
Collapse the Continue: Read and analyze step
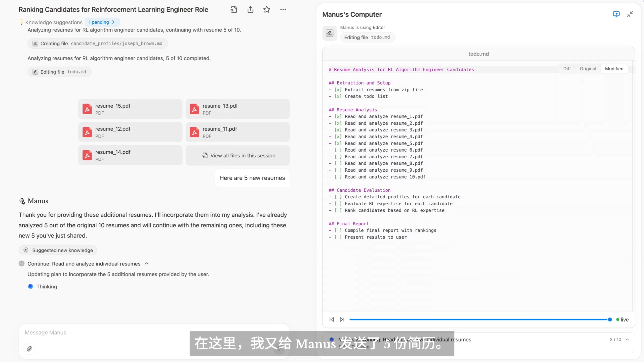click(x=147, y=264)
